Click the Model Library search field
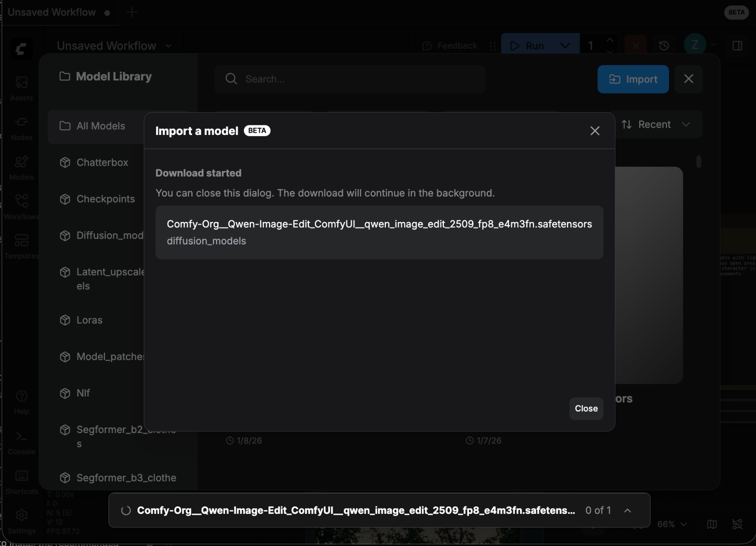The width and height of the screenshot is (756, 546). coord(349,79)
